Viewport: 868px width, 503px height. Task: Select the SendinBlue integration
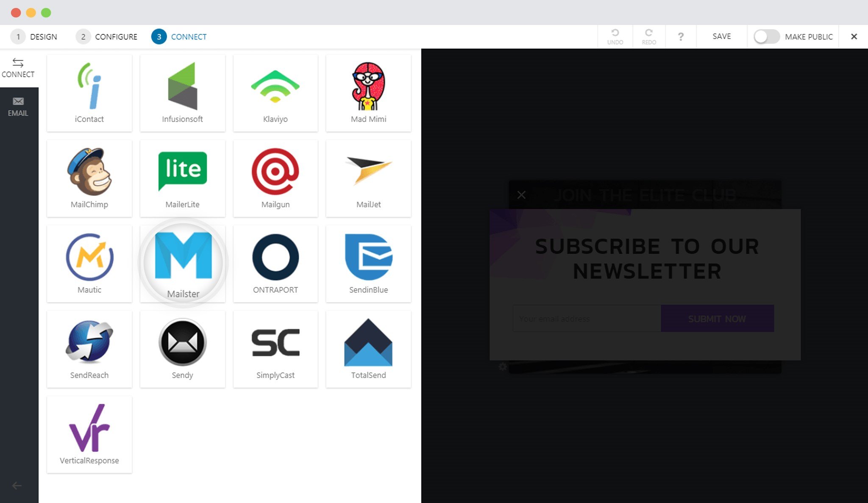tap(368, 264)
